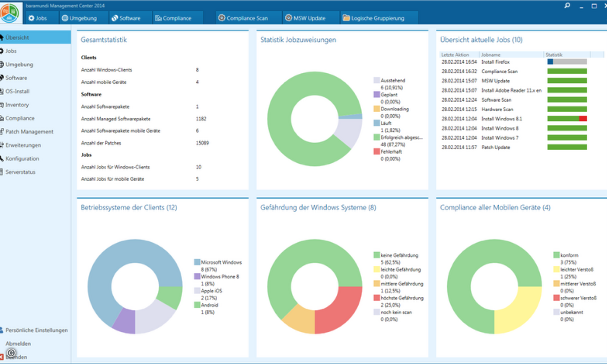Open Konfiguration in the sidebar
The width and height of the screenshot is (607, 364).
[35, 158]
